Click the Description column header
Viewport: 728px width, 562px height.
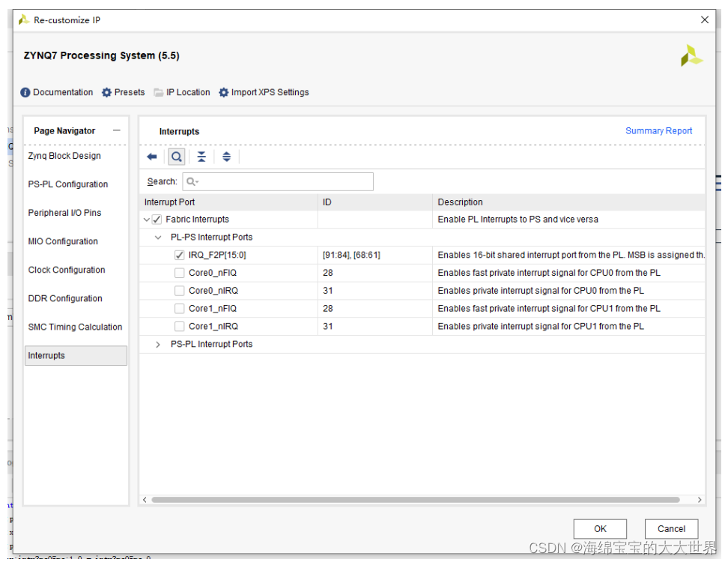568,202
